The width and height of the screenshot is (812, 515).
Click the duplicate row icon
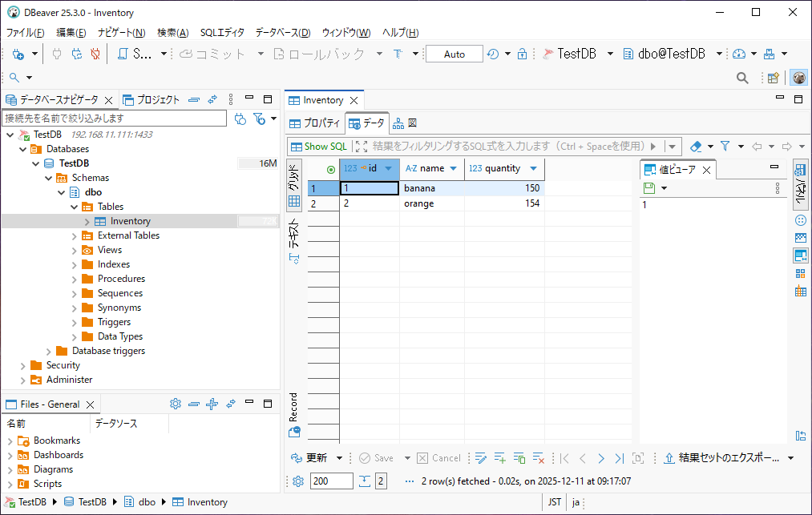coord(519,458)
